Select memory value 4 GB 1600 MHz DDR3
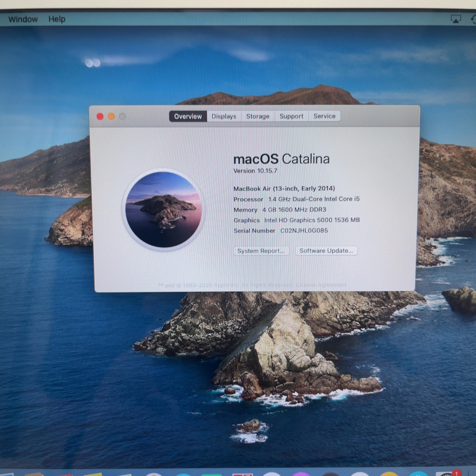476x476 pixels. [294, 210]
